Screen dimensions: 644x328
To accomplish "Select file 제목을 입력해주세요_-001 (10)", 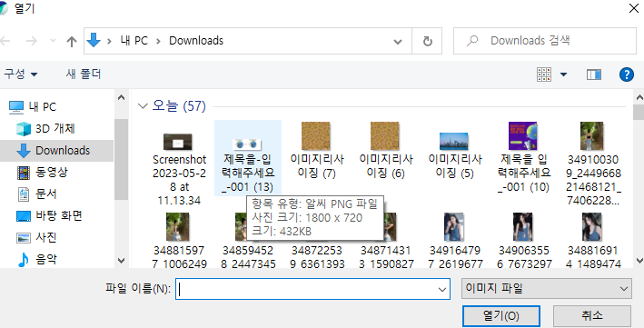I will pos(523,157).
